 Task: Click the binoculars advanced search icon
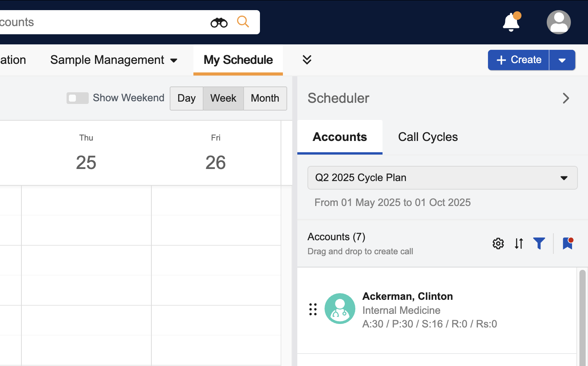(x=219, y=23)
